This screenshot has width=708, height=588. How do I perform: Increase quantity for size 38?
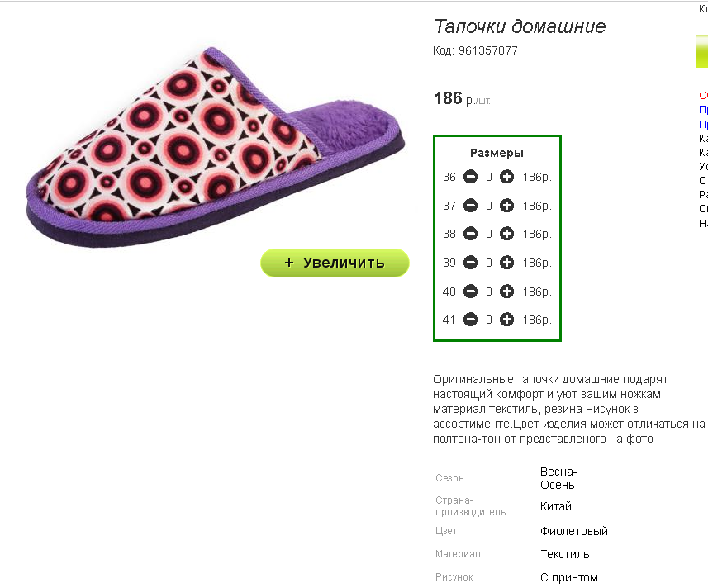[x=506, y=234]
